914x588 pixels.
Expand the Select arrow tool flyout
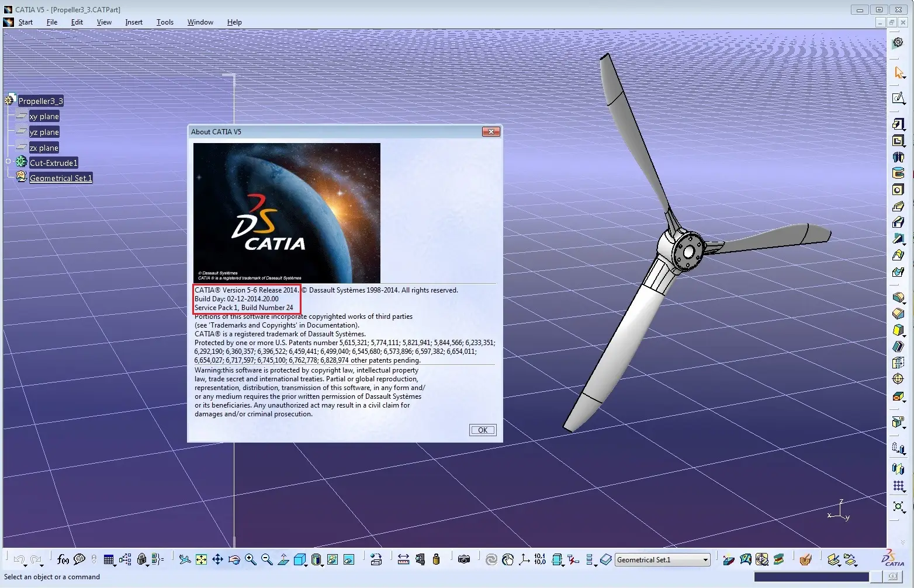904,78
